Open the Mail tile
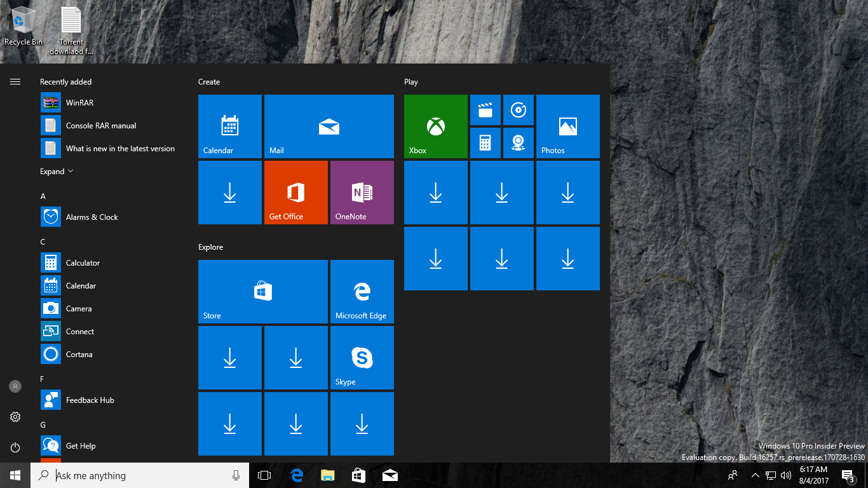 (329, 126)
